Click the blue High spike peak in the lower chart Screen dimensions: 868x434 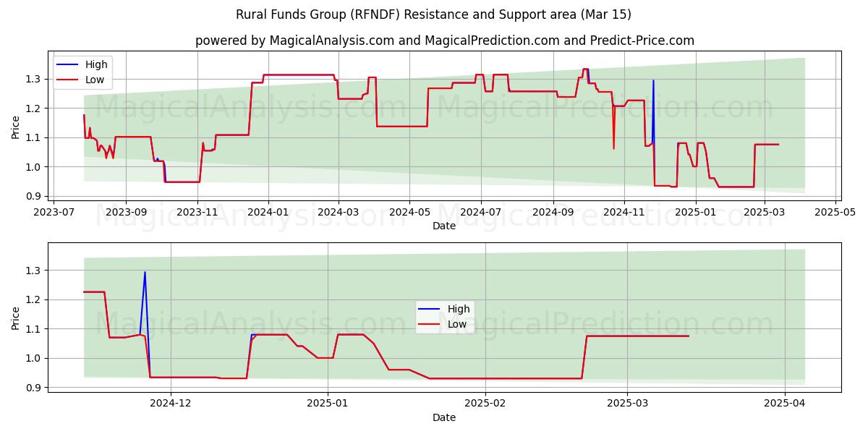[145, 272]
